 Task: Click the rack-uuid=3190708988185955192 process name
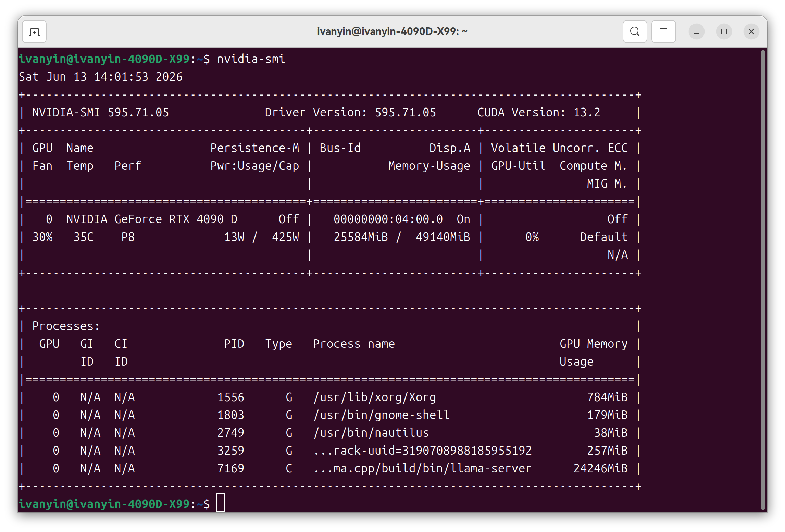click(422, 451)
